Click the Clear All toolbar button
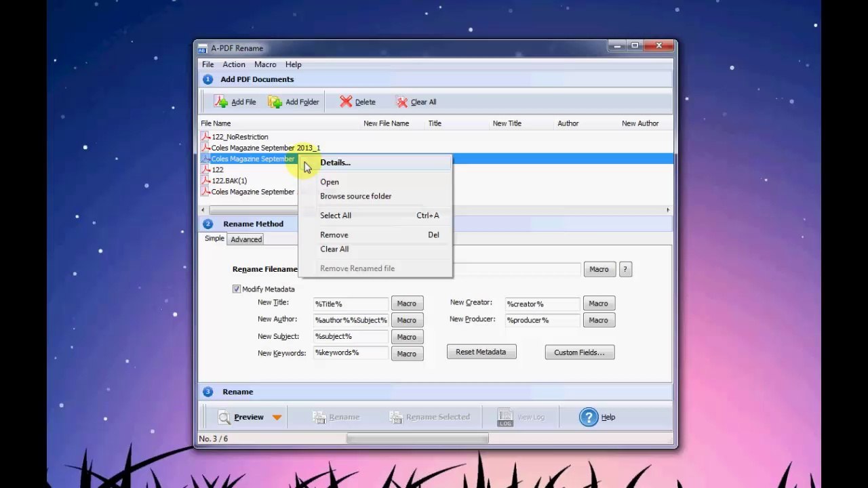The height and width of the screenshot is (488, 868). tap(416, 102)
